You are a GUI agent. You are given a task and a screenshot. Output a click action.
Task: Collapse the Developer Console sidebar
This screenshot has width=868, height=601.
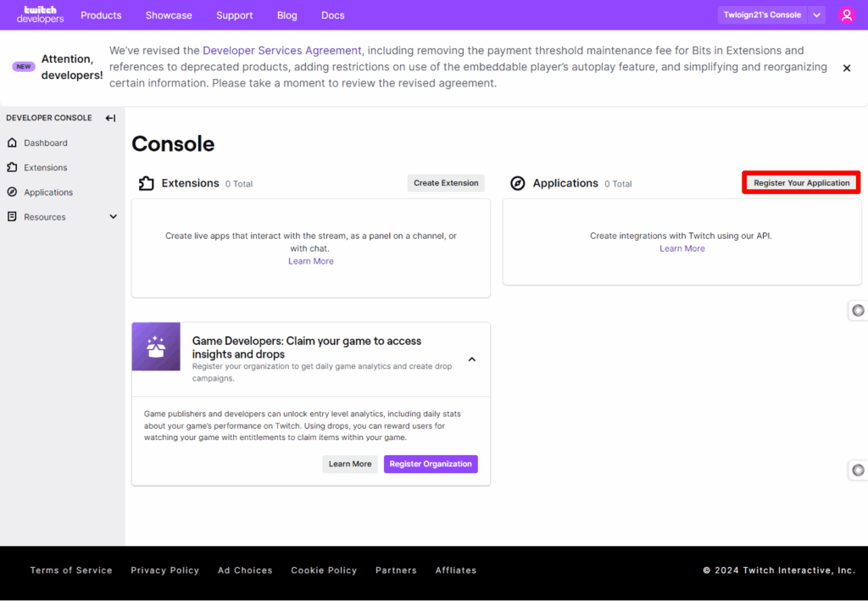pyautogui.click(x=109, y=118)
